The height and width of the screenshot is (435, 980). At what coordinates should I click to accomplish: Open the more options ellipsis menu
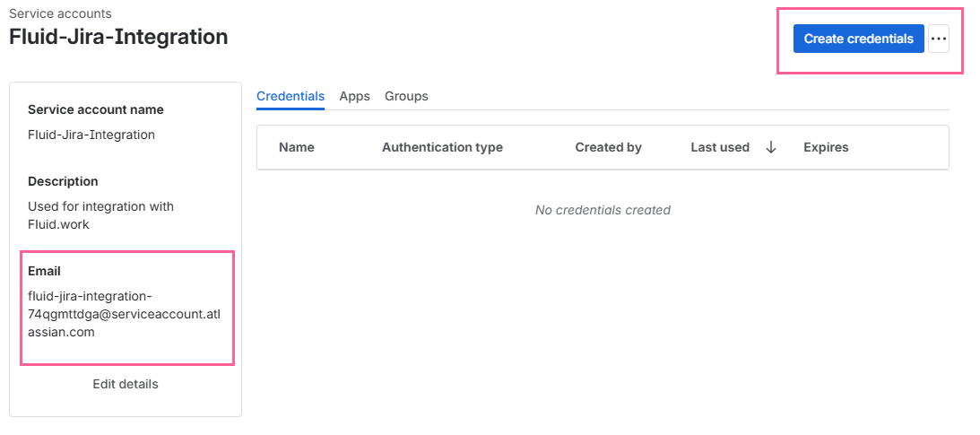[938, 39]
